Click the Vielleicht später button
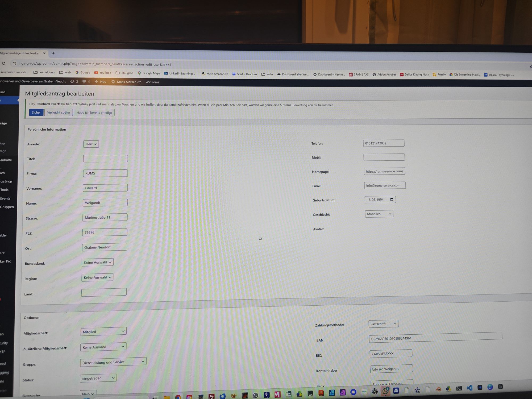The height and width of the screenshot is (399, 532). click(59, 113)
